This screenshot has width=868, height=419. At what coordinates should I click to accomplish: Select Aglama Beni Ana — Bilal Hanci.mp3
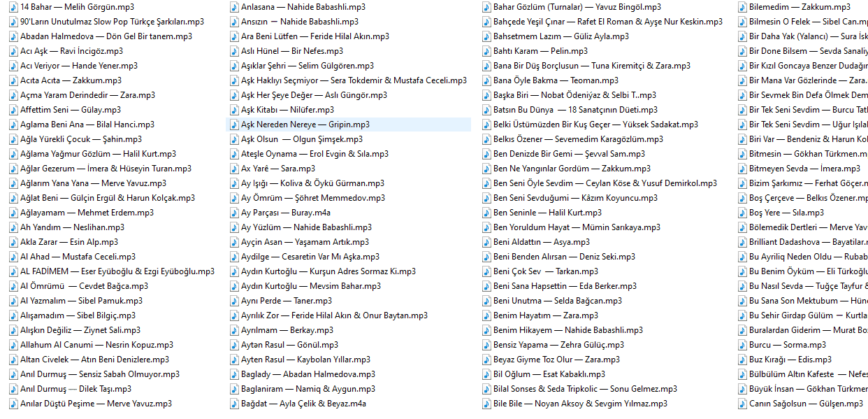87,125
